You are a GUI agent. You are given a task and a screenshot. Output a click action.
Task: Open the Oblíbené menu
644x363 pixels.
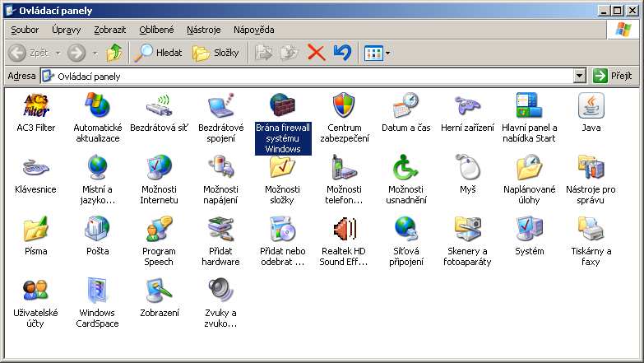click(156, 30)
